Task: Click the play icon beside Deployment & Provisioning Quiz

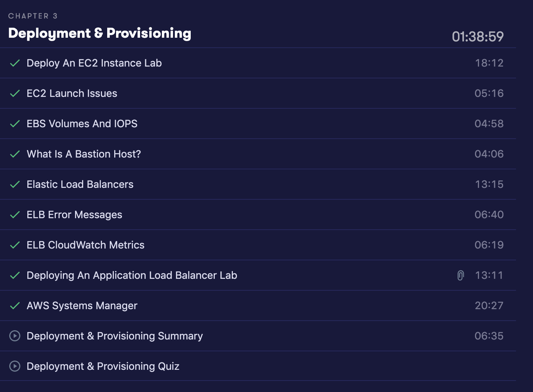Action: pyautogui.click(x=15, y=366)
